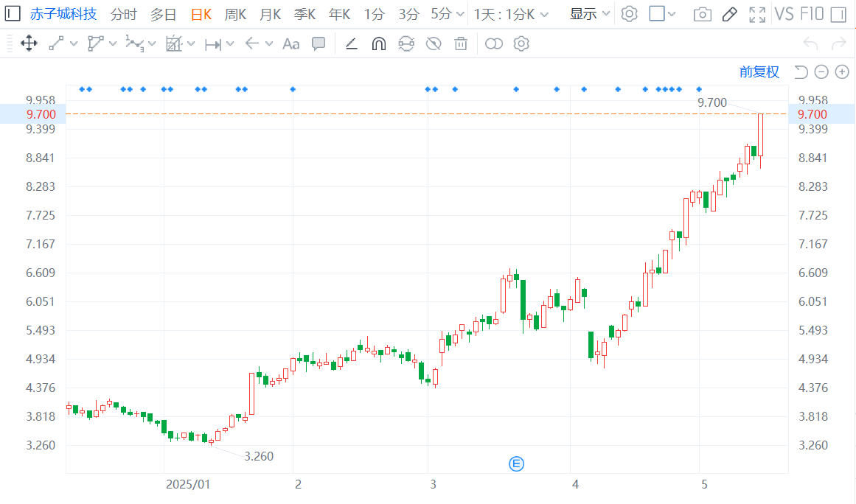Select the Aa text annotation tool

coord(291,43)
